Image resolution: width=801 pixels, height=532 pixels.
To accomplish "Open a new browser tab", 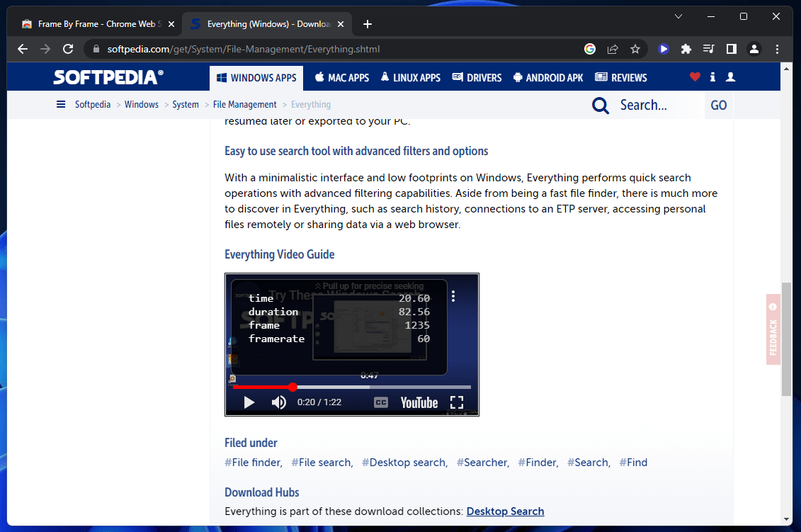I will pos(368,24).
